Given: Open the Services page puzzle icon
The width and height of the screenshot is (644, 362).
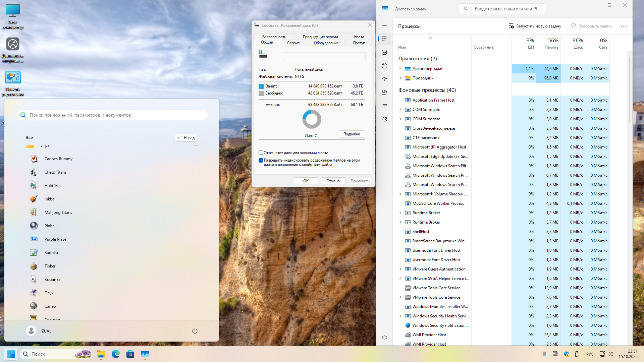Looking at the screenshot, I should coord(384,119).
